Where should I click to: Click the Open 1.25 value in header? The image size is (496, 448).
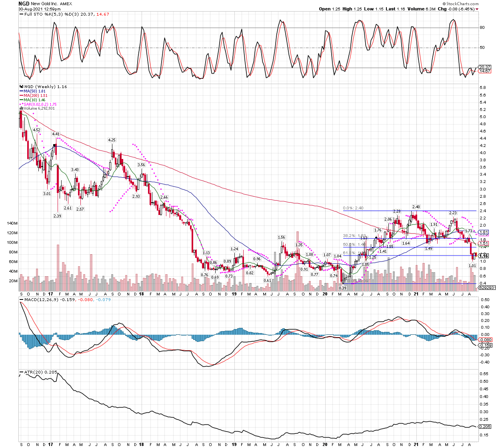pos(330,9)
